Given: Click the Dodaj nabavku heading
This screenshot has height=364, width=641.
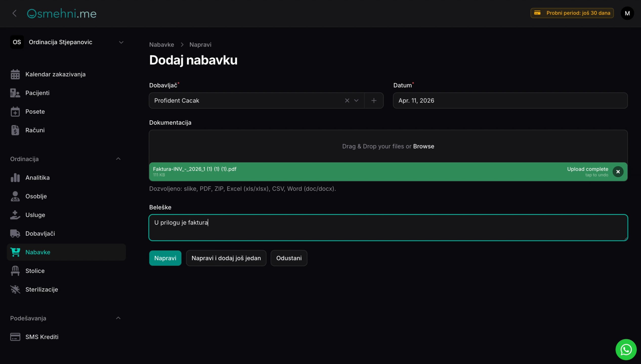Looking at the screenshot, I should (x=193, y=60).
